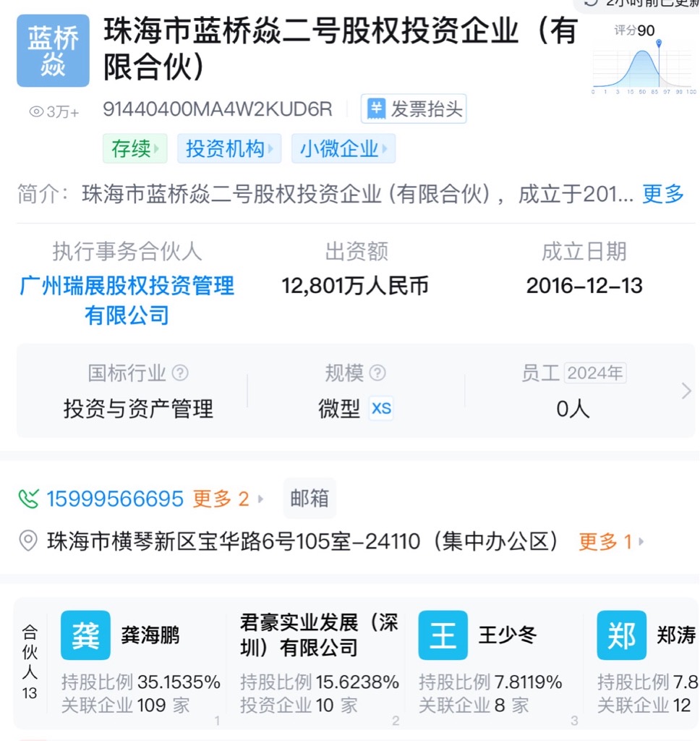Open partner 郑涛 profile
Screen dimensions: 700x741
[676, 635]
